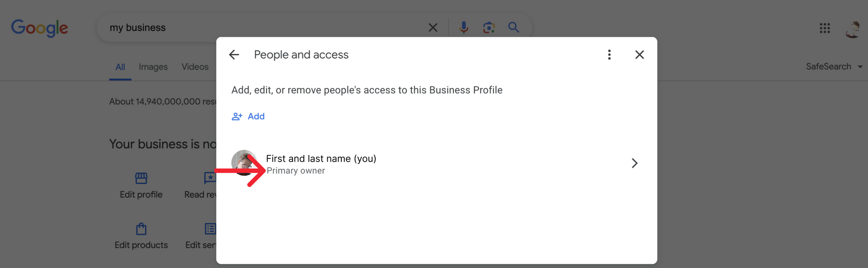Switch to the Videos tab
The width and height of the screenshot is (868, 268).
click(195, 67)
